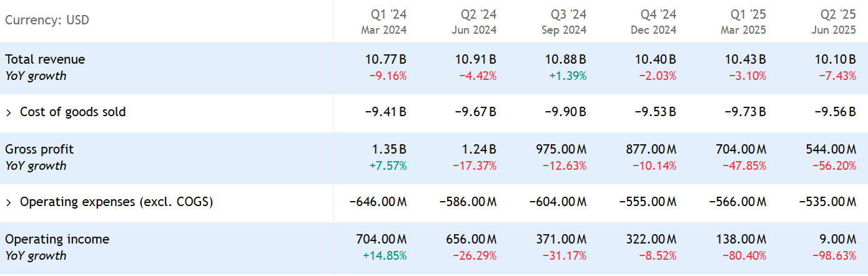Click the Total revenue row label

tap(45, 59)
